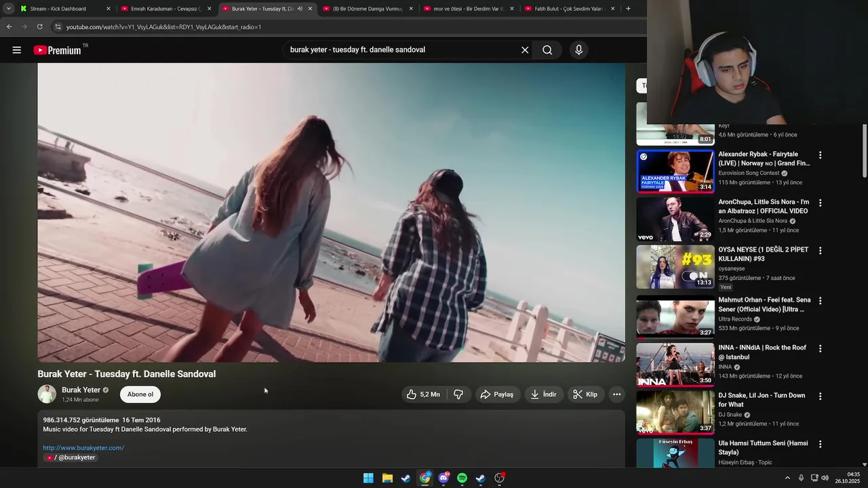
Task: Play the INNA Rock the Roof thumbnail
Action: point(675,365)
